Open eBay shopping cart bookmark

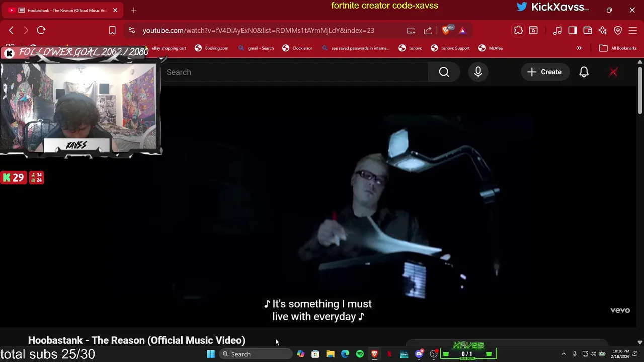169,48
